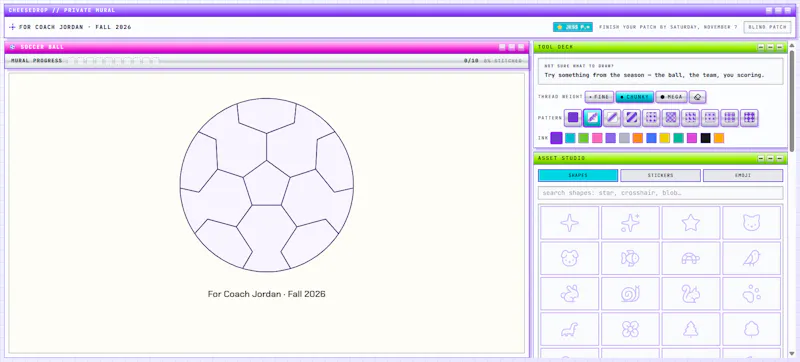Viewport: 800px width, 362px height.
Task: Collapse the Asset Studio panel
Action: [x=761, y=159]
